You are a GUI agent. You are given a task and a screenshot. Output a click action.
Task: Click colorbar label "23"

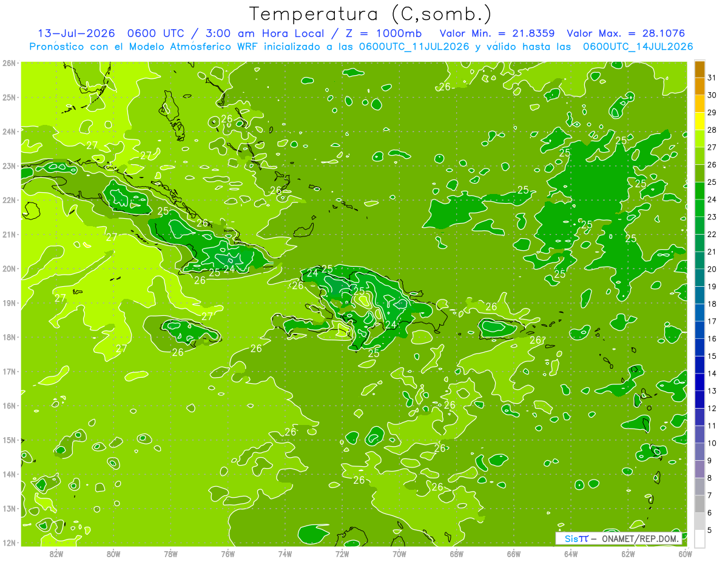tap(712, 217)
